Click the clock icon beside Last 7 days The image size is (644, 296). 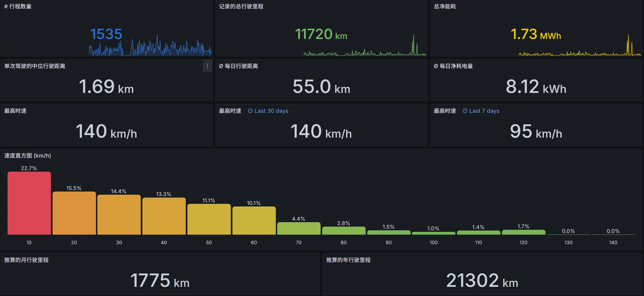pyautogui.click(x=465, y=111)
